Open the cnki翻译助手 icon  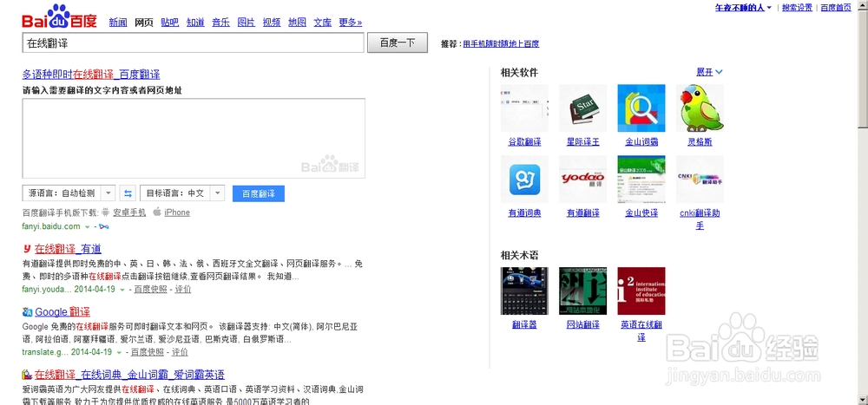point(700,179)
